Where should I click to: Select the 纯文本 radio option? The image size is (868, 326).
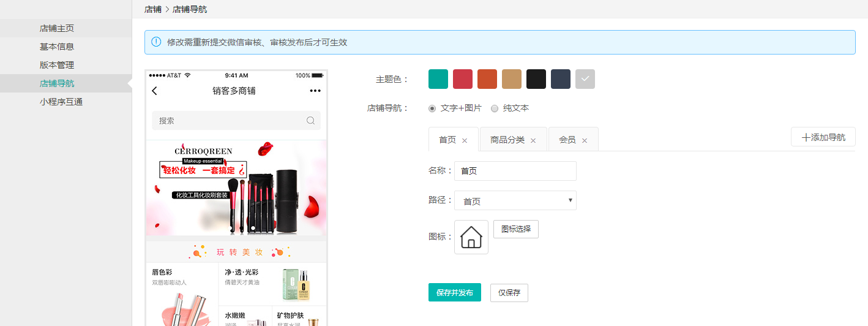point(495,108)
